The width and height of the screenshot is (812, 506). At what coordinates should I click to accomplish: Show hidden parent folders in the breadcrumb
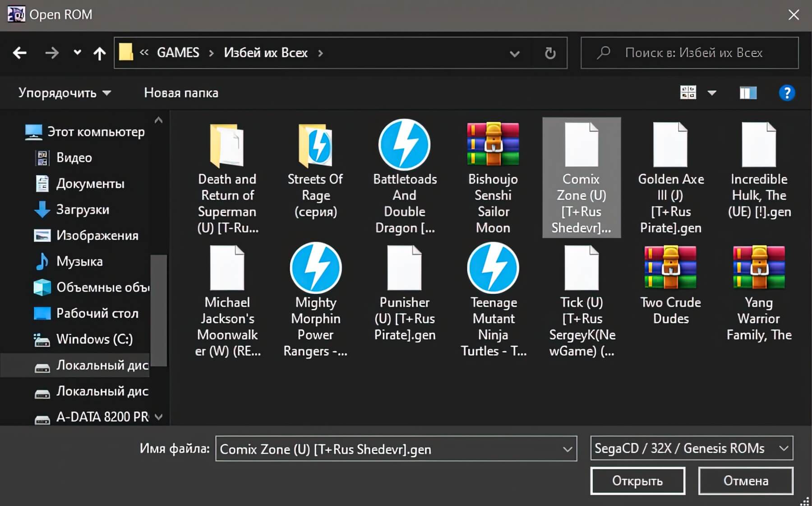tap(144, 53)
